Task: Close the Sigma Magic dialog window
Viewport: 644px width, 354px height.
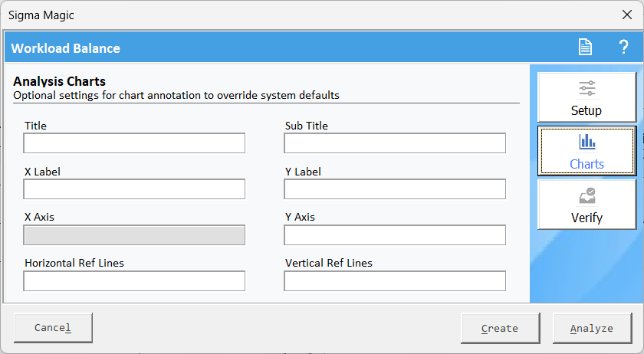Action: coord(626,15)
